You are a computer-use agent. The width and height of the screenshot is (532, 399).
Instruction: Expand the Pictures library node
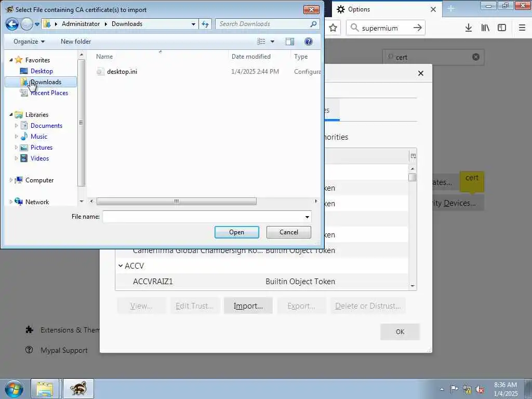click(x=16, y=147)
